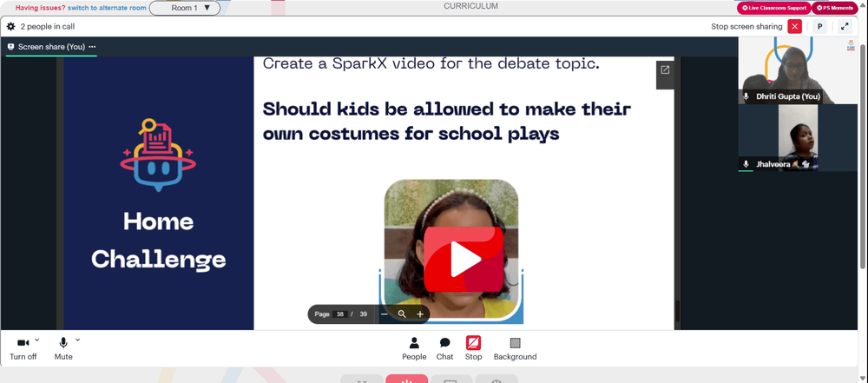
Task: Click Live Classroom Support button
Action: 773,8
